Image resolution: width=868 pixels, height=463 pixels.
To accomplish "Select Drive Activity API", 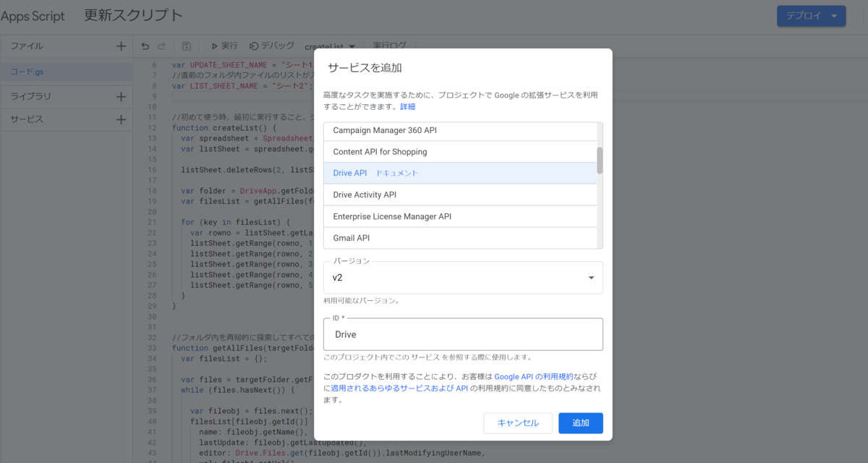I will pyautogui.click(x=461, y=195).
